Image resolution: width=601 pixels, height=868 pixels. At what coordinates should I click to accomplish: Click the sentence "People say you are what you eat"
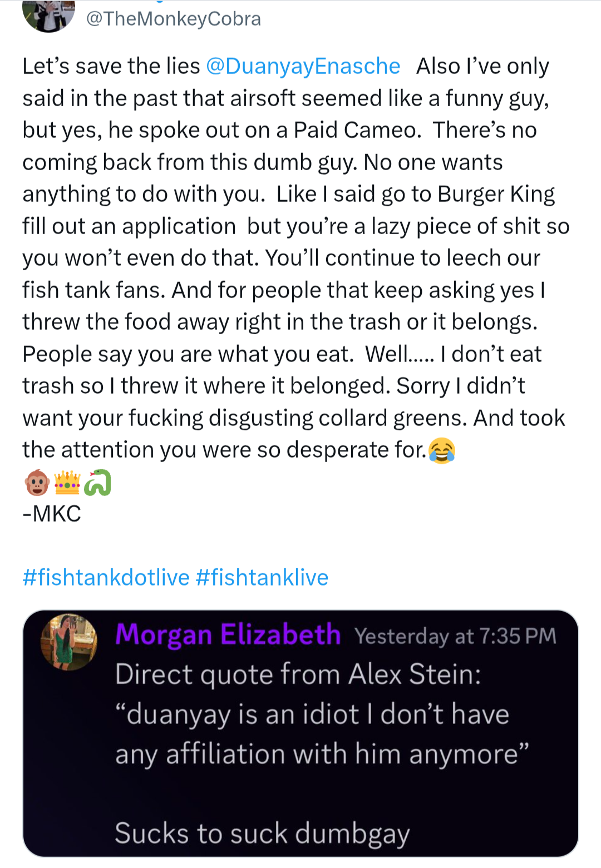click(188, 354)
